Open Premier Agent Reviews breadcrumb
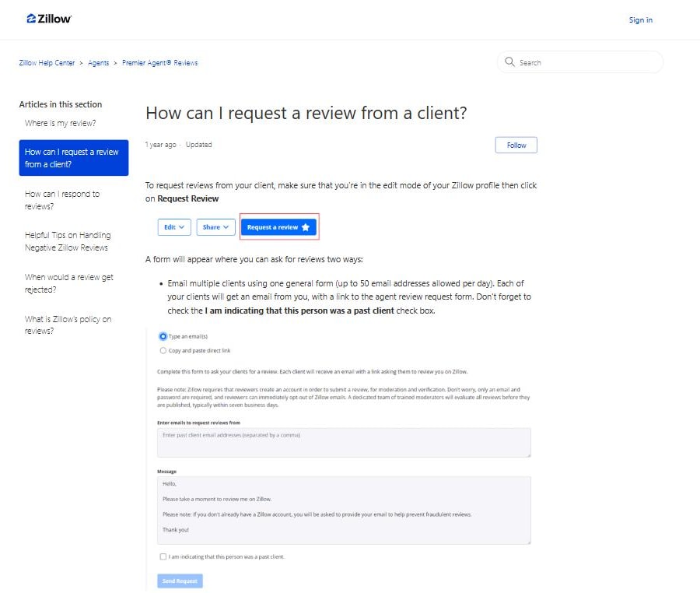Viewport: 700px width, 593px height. [x=159, y=63]
